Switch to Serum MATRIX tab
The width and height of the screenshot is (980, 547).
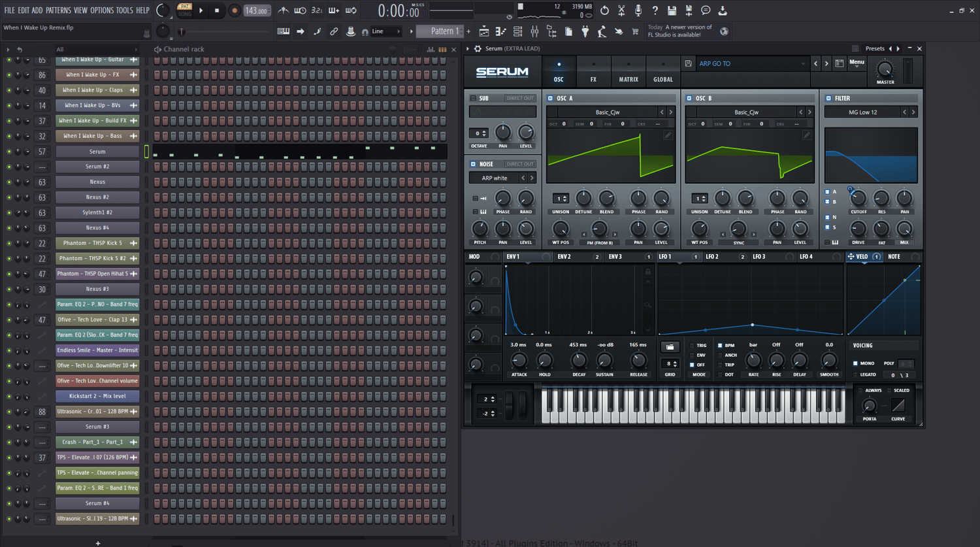click(629, 72)
